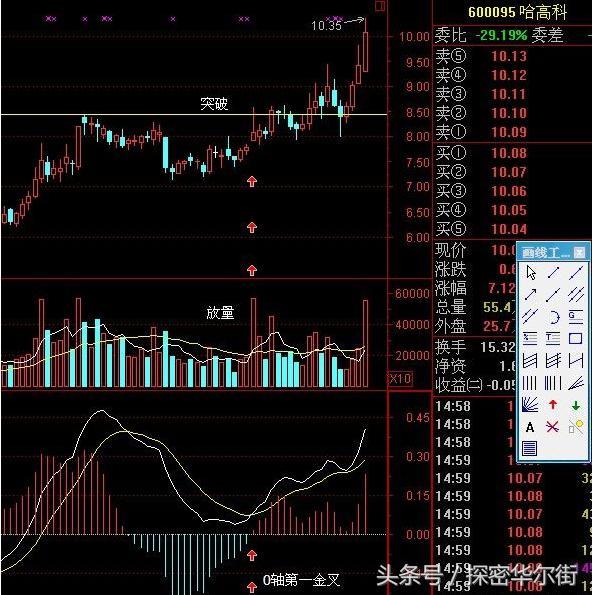This screenshot has width=592, height=595.
Task: Select the pointer cursor tool in drawing palette
Action: coord(531,272)
